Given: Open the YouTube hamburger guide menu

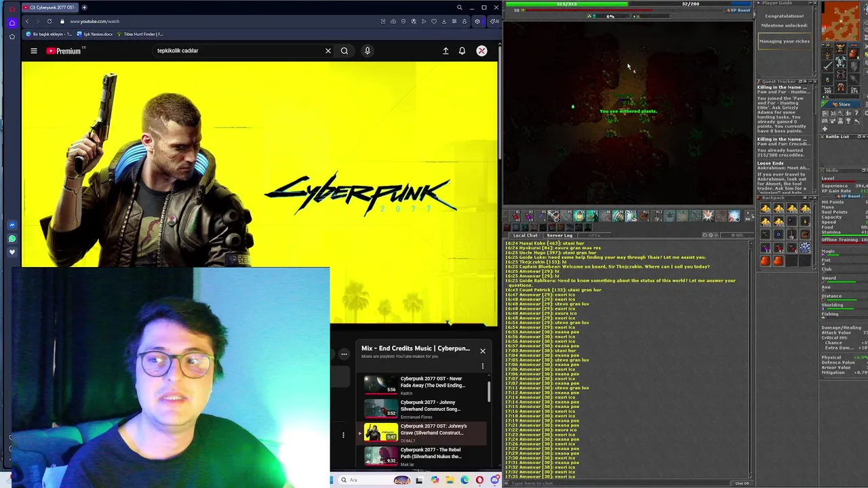Looking at the screenshot, I should (x=33, y=51).
